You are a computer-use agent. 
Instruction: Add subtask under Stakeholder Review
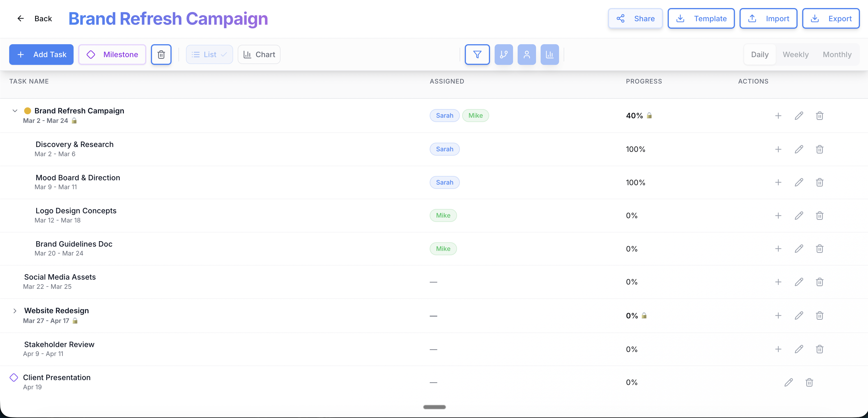(x=778, y=349)
